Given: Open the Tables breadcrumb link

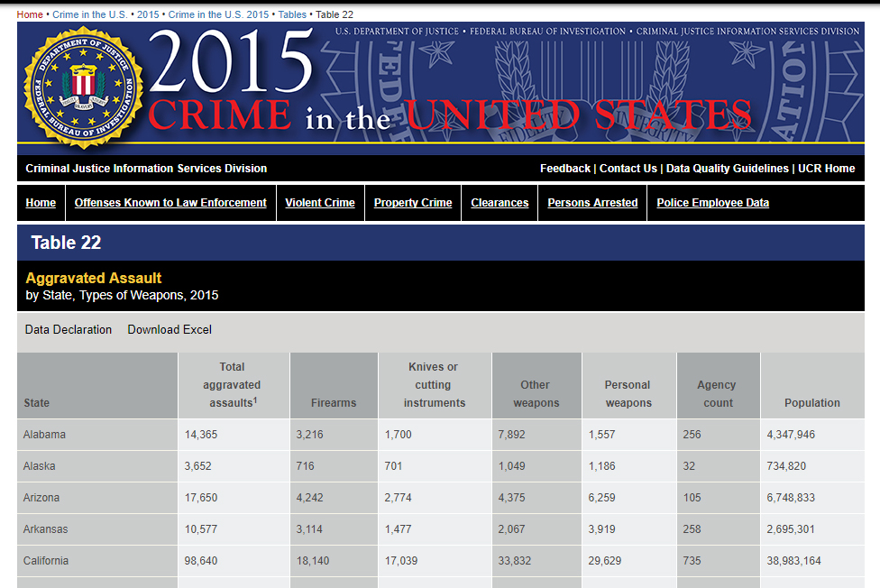Looking at the screenshot, I should click(292, 14).
